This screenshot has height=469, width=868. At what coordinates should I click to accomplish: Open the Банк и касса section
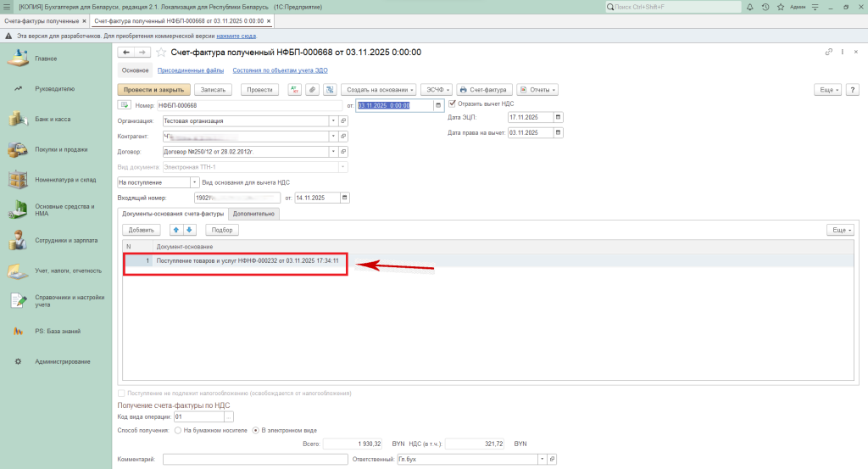coord(53,119)
